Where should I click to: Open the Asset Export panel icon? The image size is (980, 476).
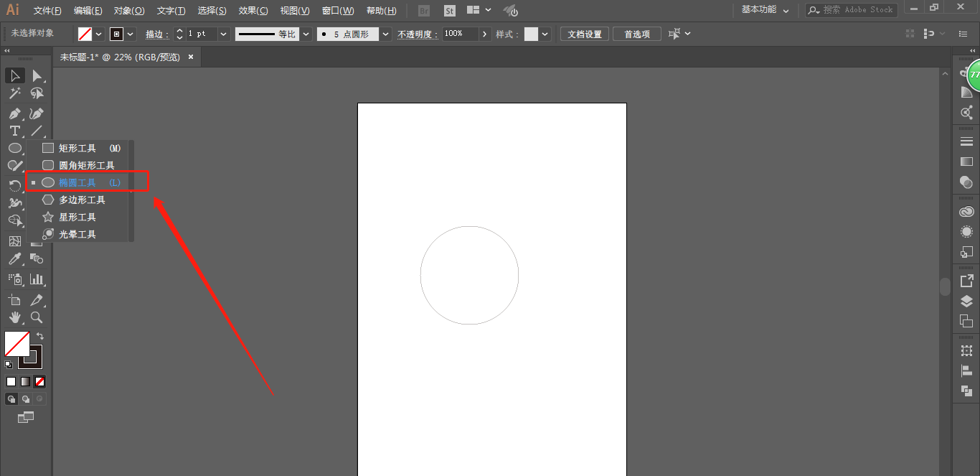(x=966, y=281)
